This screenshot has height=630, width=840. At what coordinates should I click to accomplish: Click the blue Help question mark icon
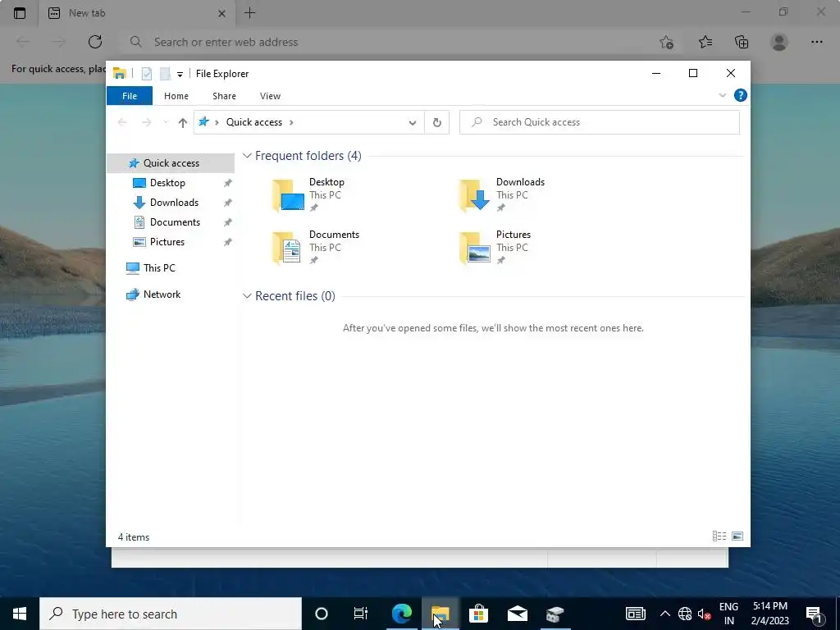(x=741, y=95)
